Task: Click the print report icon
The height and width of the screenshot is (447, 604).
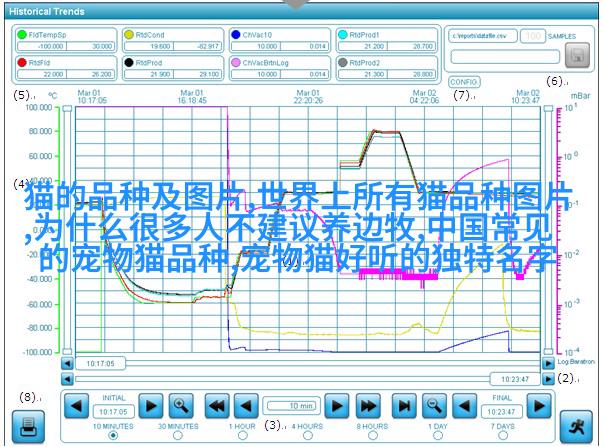Action: pyautogui.click(x=28, y=427)
